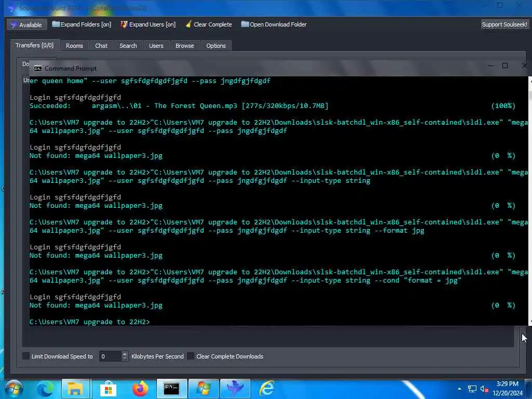Click 'Succeeded:' line in Command Prompt
This screenshot has height=399, width=532.
[179, 106]
